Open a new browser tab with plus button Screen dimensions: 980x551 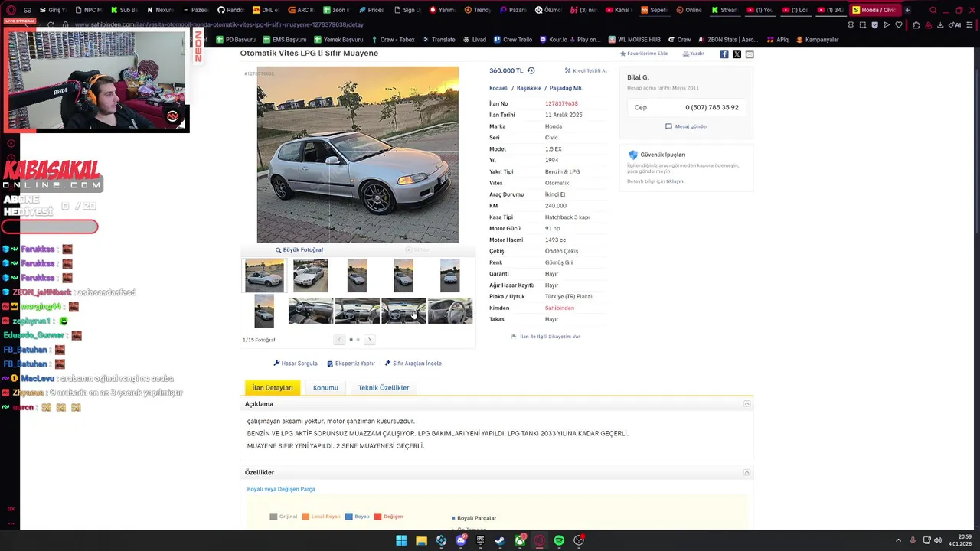908,10
